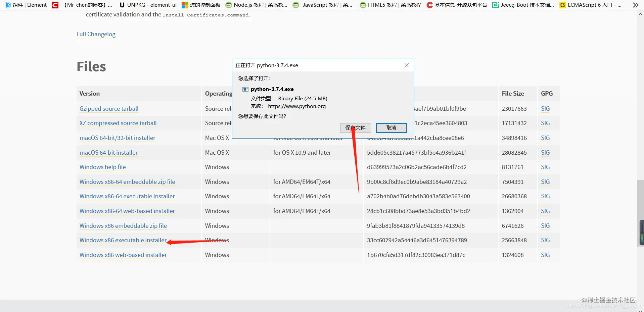
Task: Close the python-3.7.4.exe download dialog
Action: 407,65
